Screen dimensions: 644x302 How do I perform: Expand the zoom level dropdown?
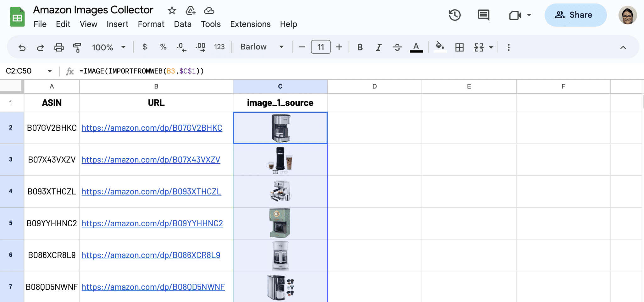(108, 47)
